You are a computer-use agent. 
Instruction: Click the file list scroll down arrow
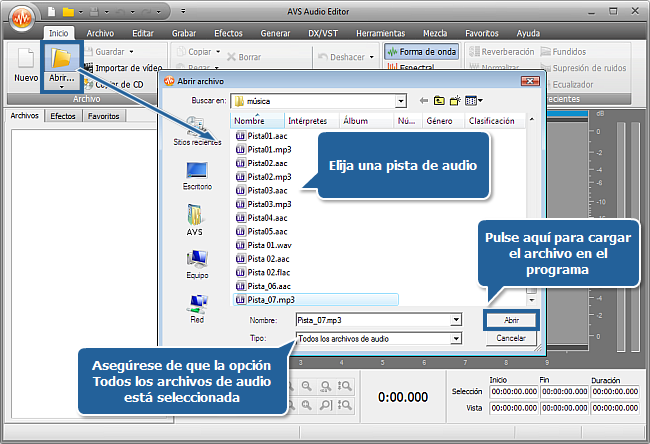(x=531, y=300)
